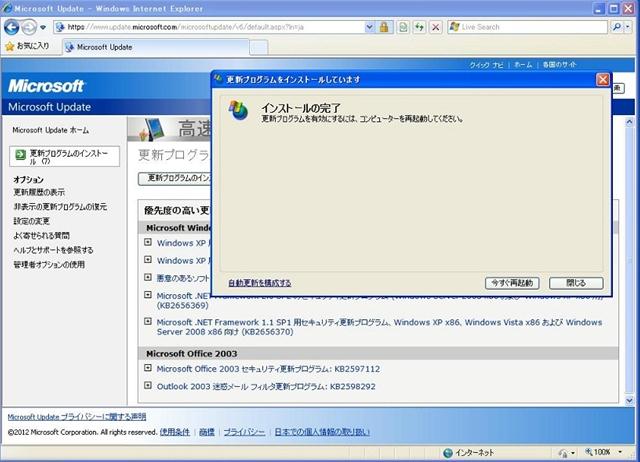Viewport: 640px width, 462px height.
Task: Click the page scrollbar up arrow
Action: tap(629, 122)
